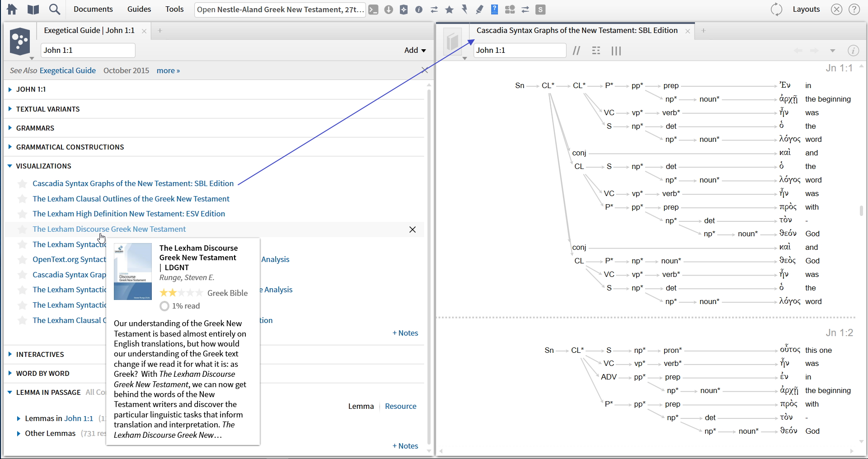The image size is (868, 459).
Task: Open the Layouts menu
Action: [806, 9]
